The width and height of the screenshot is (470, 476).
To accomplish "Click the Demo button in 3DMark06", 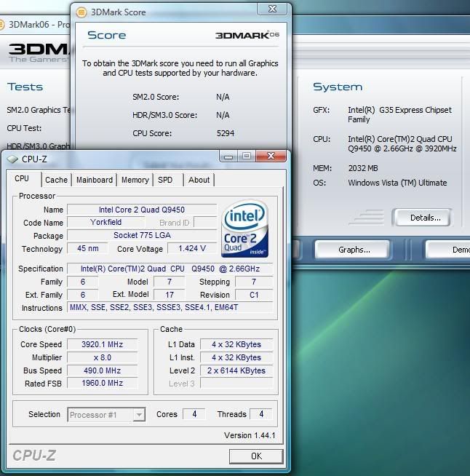I will [x=448, y=250].
